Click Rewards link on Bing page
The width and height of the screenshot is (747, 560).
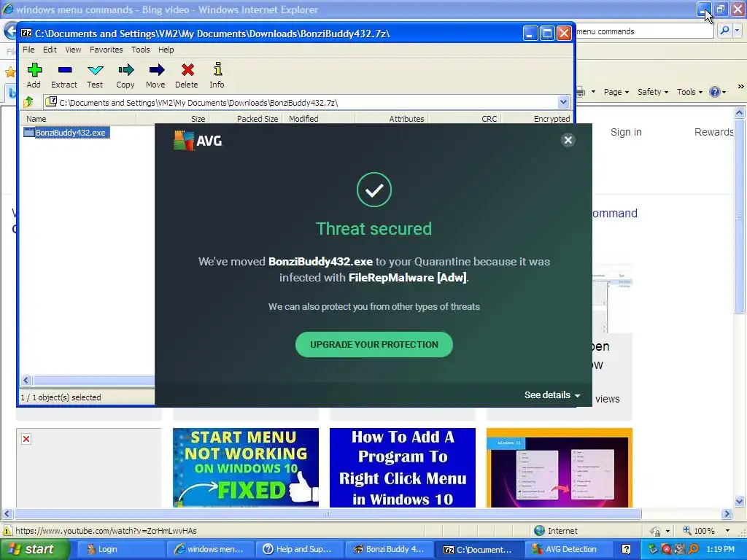tap(713, 132)
